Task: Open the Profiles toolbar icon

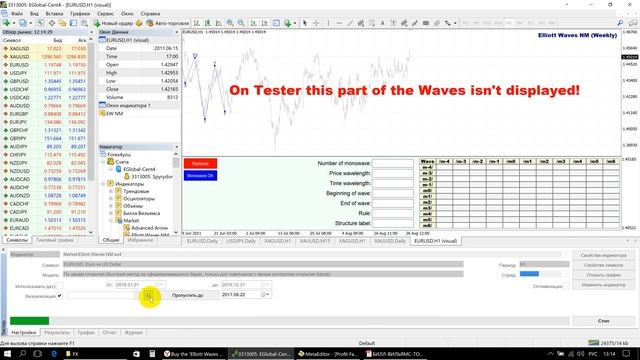Action: pyautogui.click(x=23, y=23)
